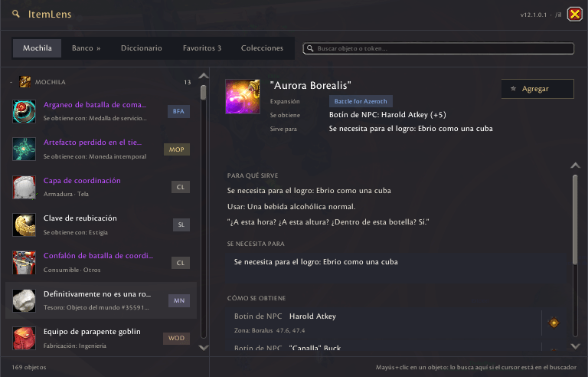The width and height of the screenshot is (588, 377).
Task: Select Definitivamente no es una roca icon
Action: [x=24, y=300]
